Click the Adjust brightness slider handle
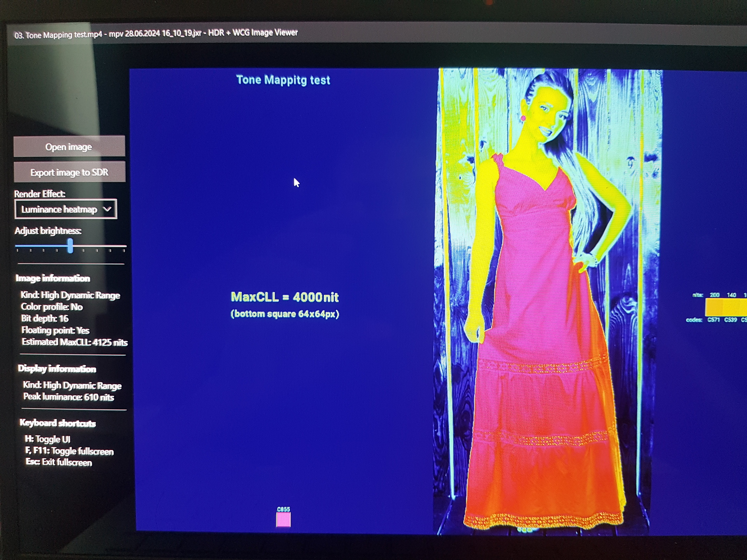The width and height of the screenshot is (747, 560). (x=70, y=246)
